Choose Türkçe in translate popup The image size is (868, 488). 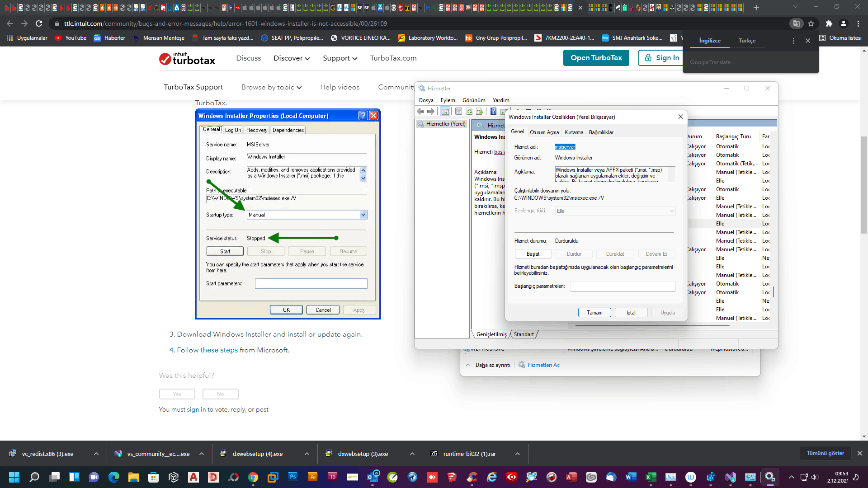pyautogui.click(x=747, y=41)
